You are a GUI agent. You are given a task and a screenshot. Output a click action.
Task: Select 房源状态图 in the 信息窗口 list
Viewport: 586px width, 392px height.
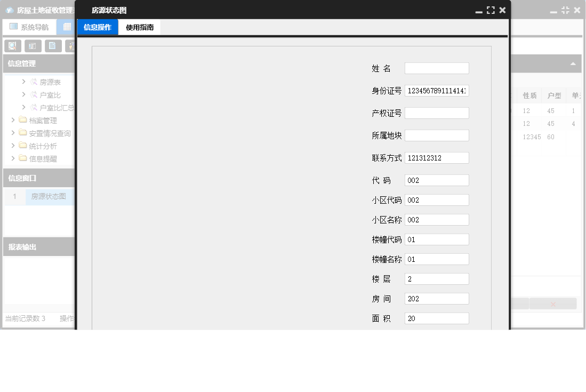pyautogui.click(x=49, y=196)
